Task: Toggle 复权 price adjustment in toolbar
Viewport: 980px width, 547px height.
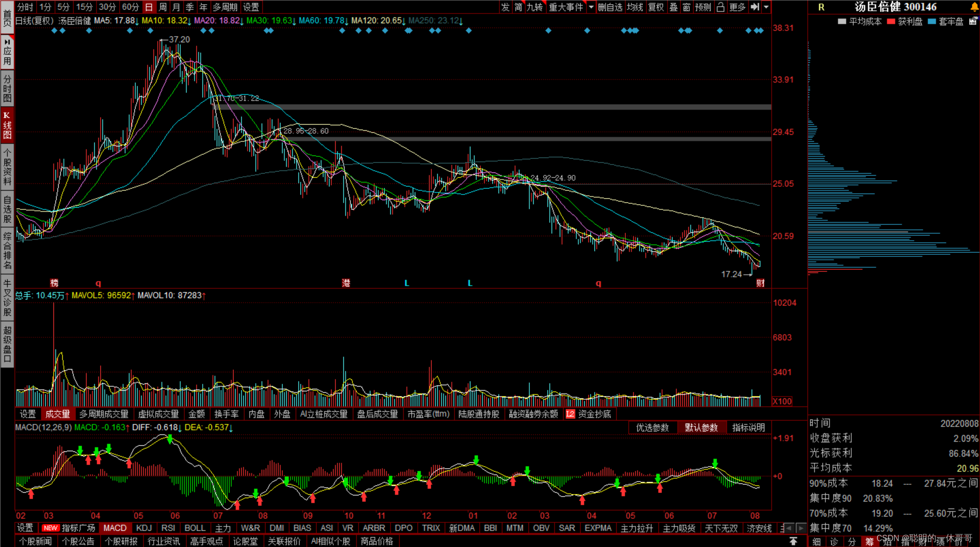Action: 656,7
